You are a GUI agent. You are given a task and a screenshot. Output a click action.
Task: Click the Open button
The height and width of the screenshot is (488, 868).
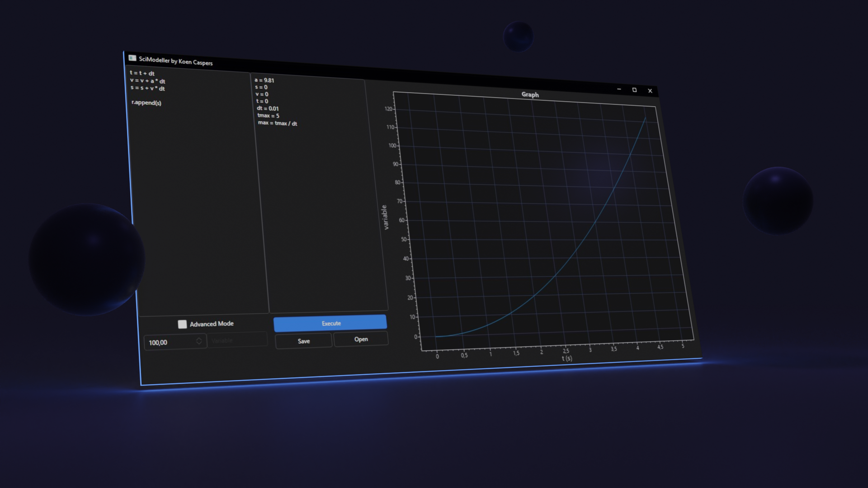pyautogui.click(x=361, y=339)
